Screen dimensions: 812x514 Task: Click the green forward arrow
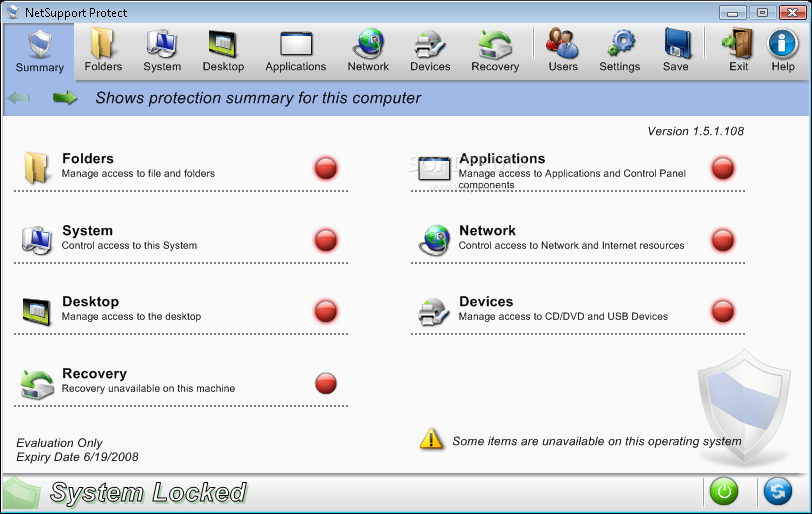click(65, 97)
